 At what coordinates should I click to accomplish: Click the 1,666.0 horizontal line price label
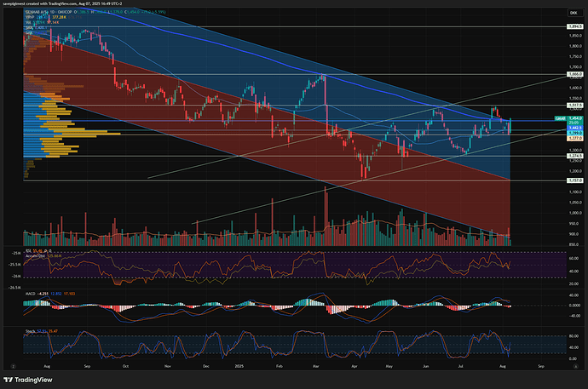[x=574, y=75]
